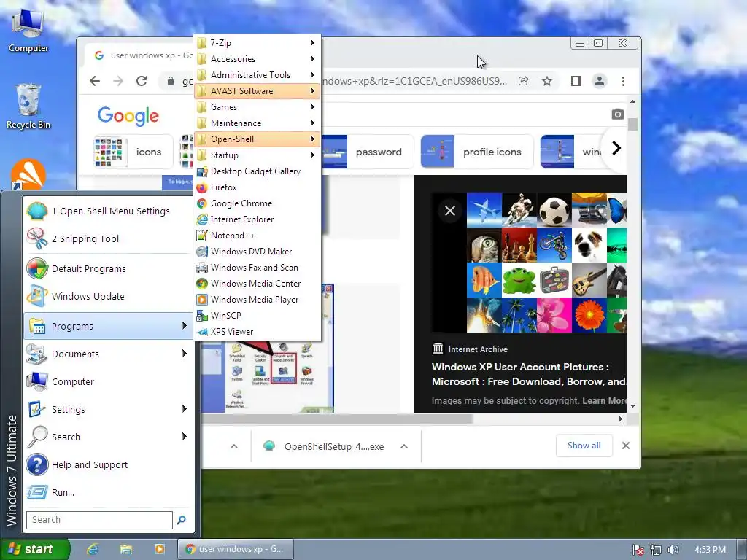
Task: Expand the Open-Shell folder
Action: [258, 139]
